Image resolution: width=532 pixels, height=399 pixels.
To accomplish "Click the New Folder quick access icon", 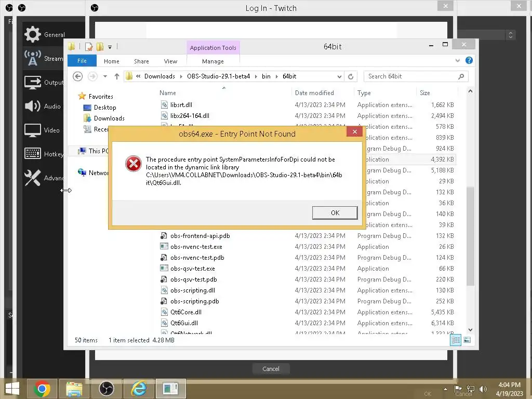I will 100,47.
